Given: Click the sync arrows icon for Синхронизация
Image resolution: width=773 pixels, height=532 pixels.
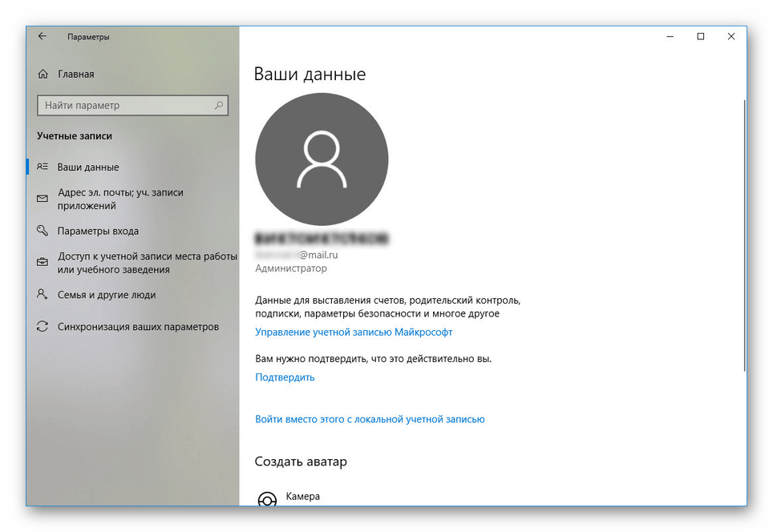Looking at the screenshot, I should tap(42, 327).
